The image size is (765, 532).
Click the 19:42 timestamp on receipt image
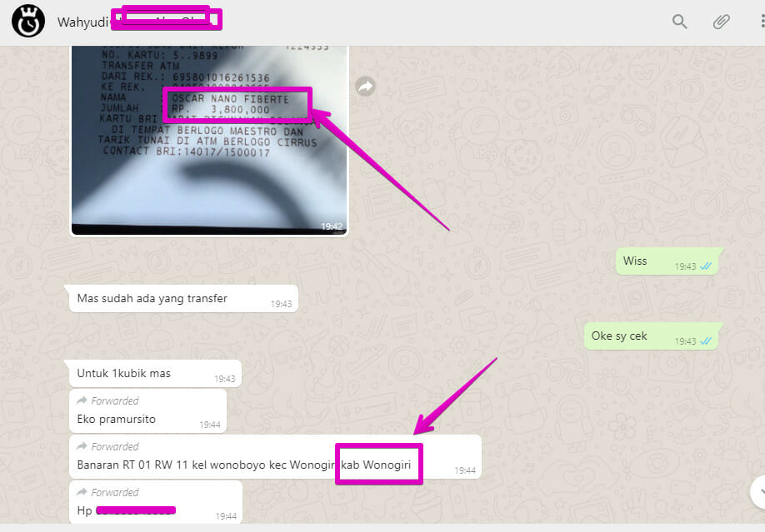point(331,226)
